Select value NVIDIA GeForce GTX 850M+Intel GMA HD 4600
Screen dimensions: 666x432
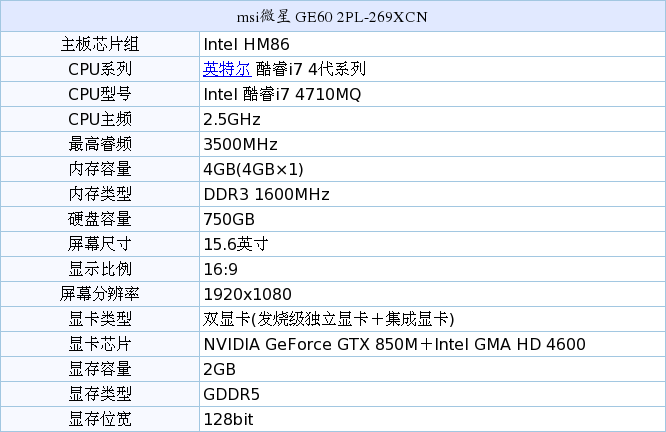[x=395, y=344]
